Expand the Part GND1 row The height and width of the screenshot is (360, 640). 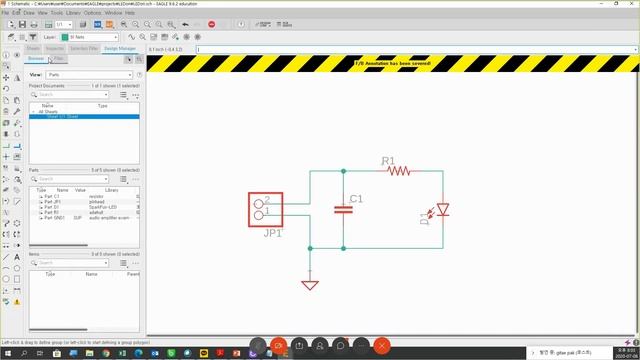pos(41,218)
